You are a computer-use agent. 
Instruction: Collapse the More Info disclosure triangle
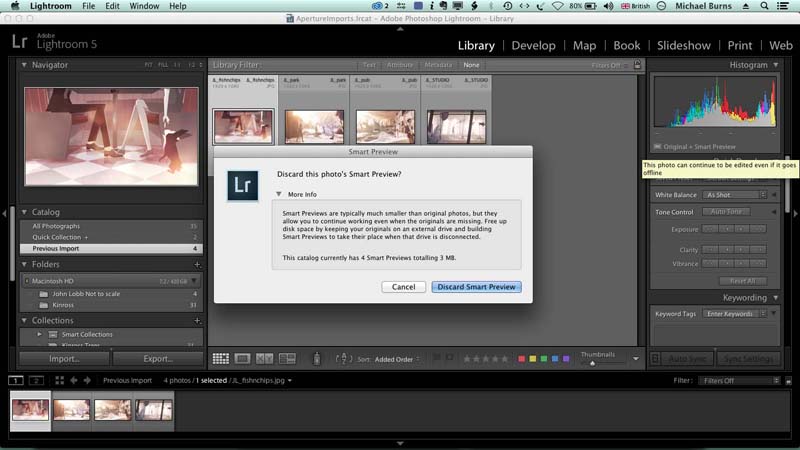coord(279,194)
